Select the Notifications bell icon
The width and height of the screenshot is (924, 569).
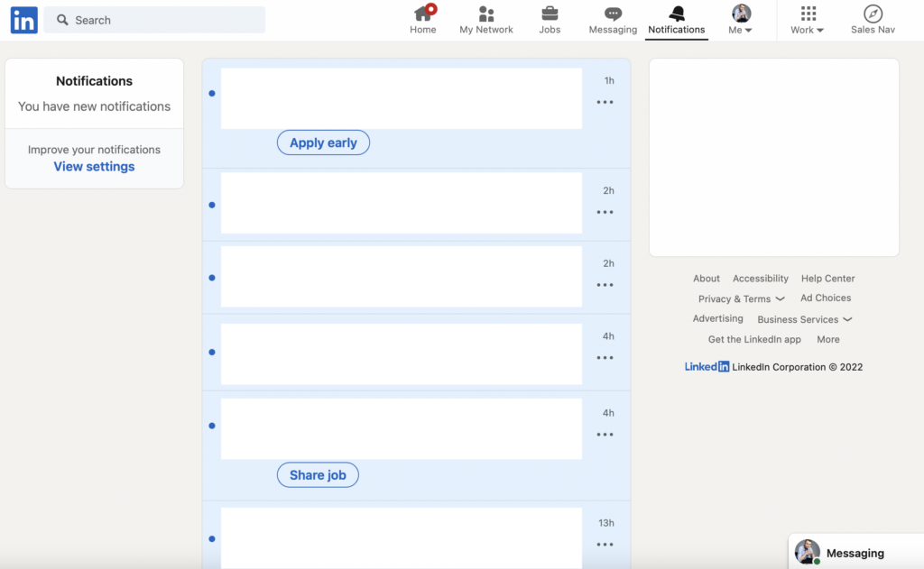click(x=676, y=14)
